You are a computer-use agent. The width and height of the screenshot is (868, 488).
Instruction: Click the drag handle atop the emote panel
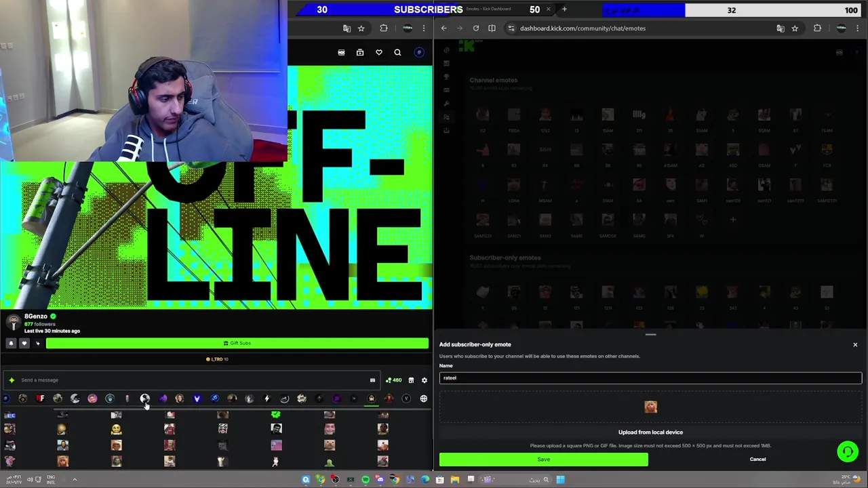(x=650, y=334)
